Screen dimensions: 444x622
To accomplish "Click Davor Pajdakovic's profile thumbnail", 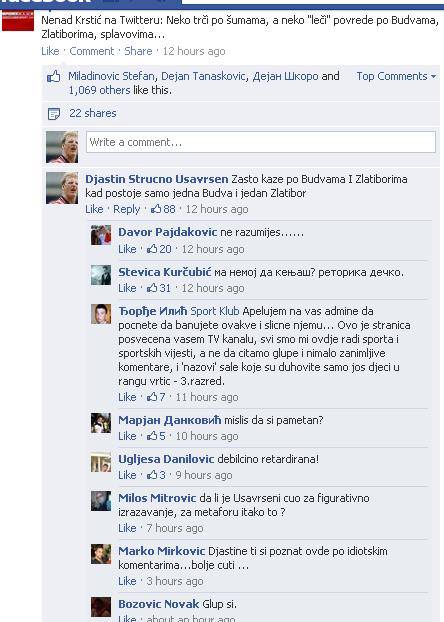I will pyautogui.click(x=101, y=235).
